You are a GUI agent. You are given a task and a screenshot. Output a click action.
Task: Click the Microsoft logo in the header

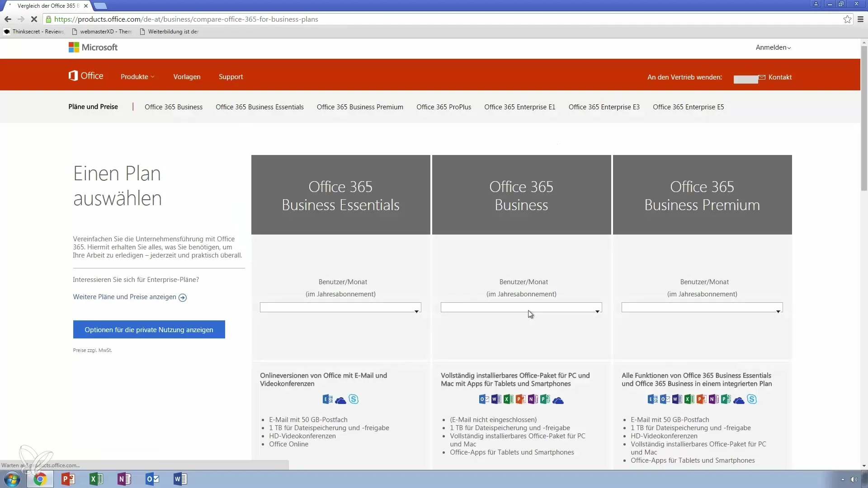(93, 47)
